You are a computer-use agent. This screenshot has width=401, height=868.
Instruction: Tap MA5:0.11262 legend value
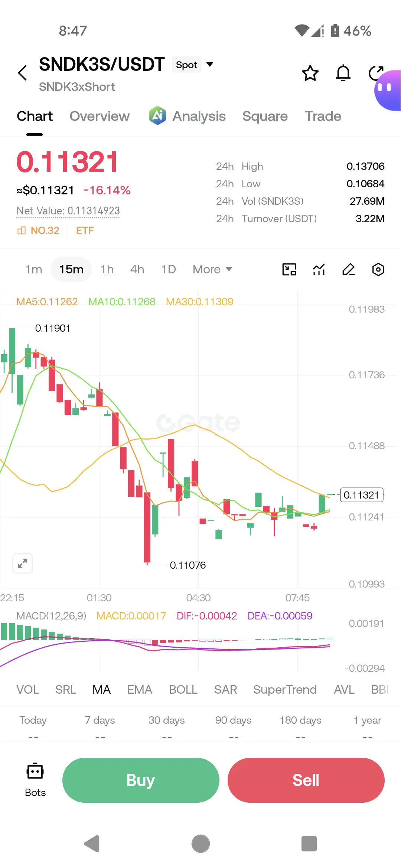click(x=47, y=302)
